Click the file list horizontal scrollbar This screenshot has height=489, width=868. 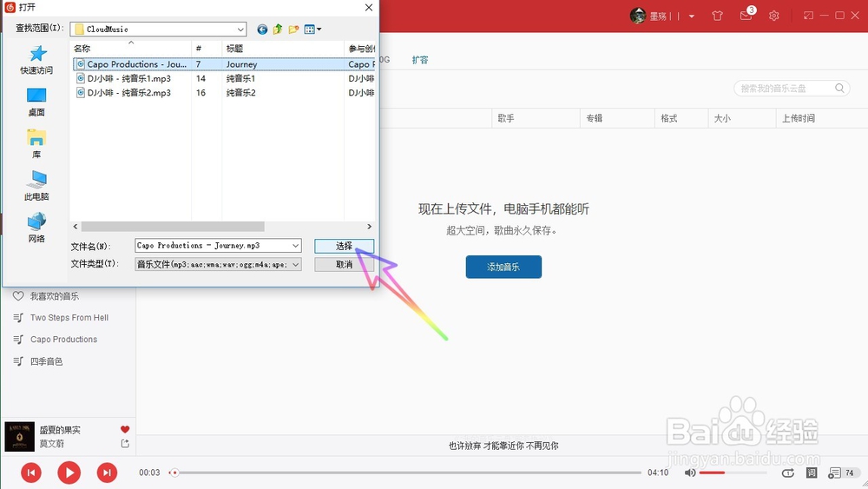(173, 227)
